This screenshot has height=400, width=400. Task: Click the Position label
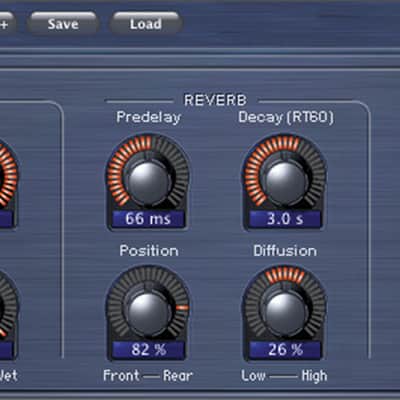149,251
